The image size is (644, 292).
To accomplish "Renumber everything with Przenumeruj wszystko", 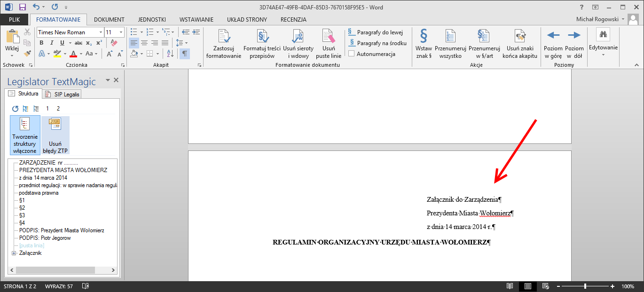I will pyautogui.click(x=450, y=44).
